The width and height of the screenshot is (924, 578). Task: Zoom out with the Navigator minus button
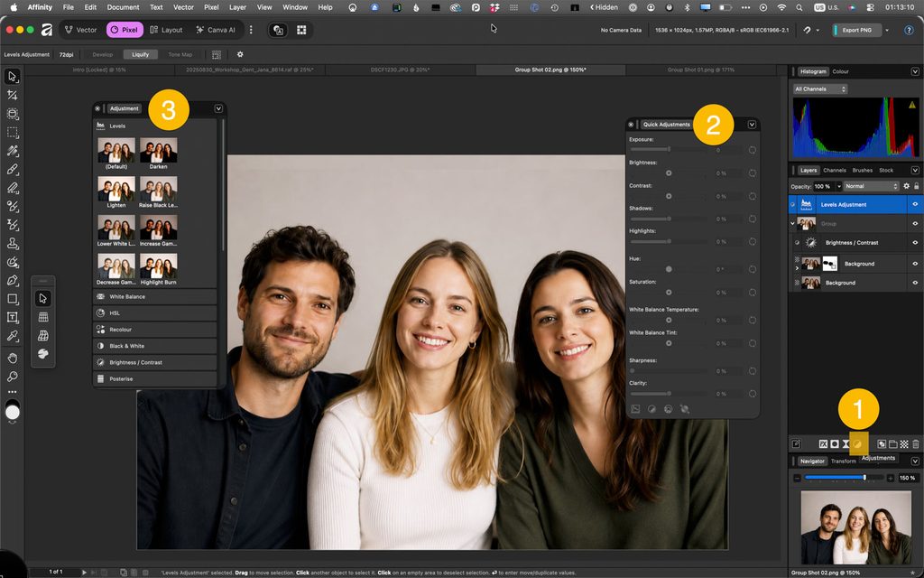pos(798,478)
